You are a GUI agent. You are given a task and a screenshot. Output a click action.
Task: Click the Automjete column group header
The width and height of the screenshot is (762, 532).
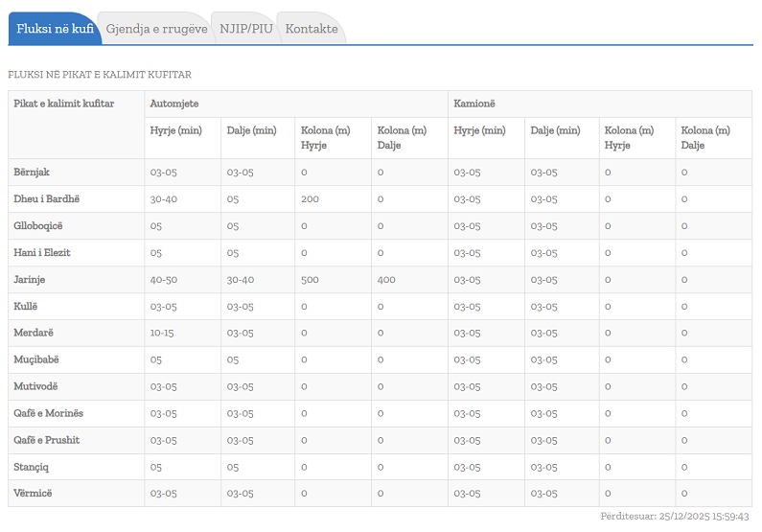(x=174, y=104)
